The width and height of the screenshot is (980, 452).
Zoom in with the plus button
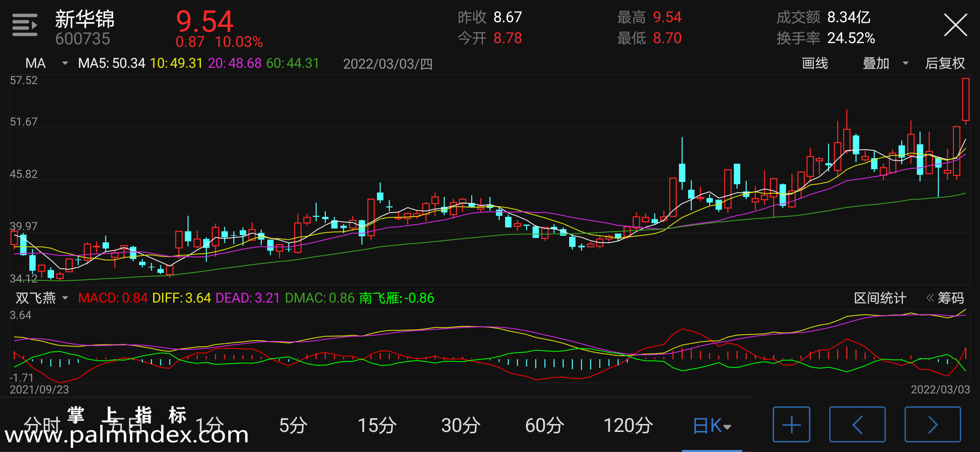tap(791, 424)
